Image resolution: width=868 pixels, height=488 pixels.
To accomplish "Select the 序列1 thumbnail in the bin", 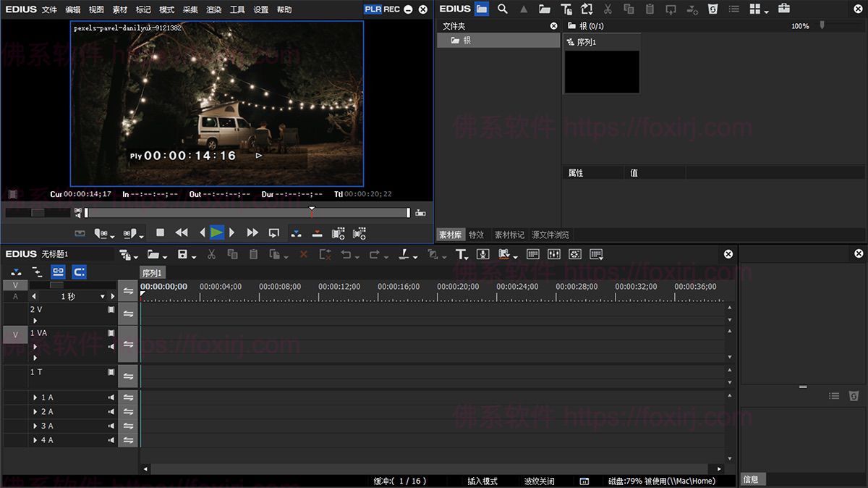I will (x=602, y=71).
